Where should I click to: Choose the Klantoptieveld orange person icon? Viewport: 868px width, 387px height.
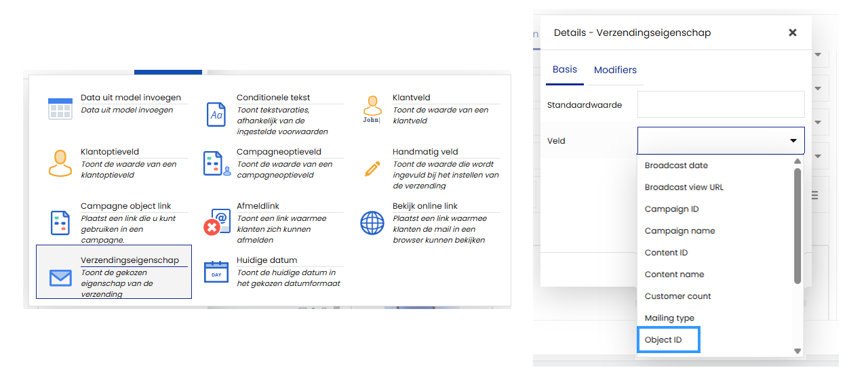pyautogui.click(x=60, y=163)
